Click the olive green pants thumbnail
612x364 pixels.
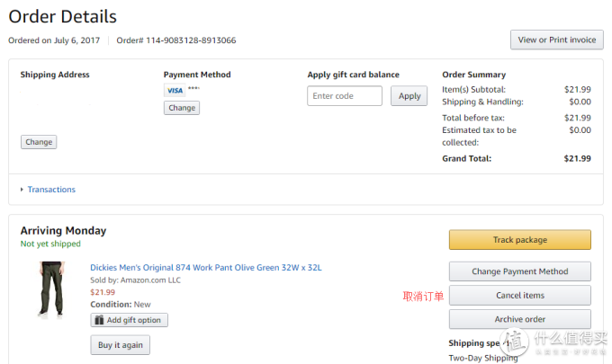click(51, 289)
